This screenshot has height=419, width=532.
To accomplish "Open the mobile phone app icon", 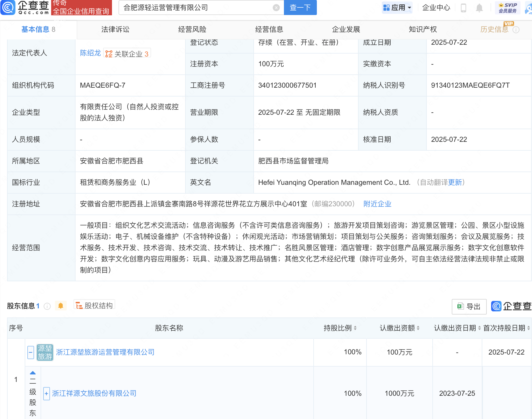I will [464, 8].
